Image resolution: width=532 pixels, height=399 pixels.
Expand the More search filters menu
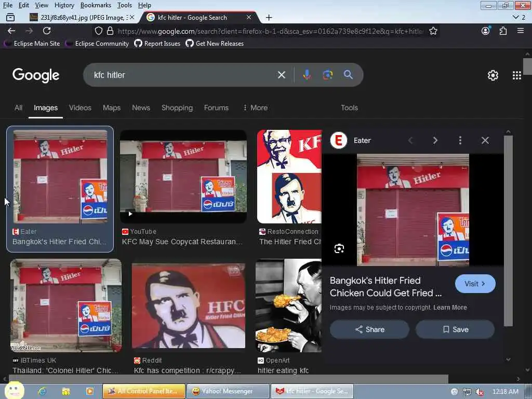coord(256,108)
